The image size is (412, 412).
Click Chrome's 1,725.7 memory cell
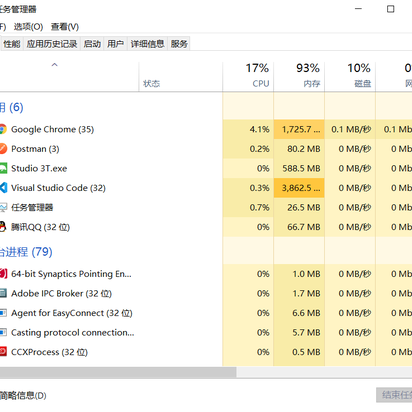tap(299, 129)
